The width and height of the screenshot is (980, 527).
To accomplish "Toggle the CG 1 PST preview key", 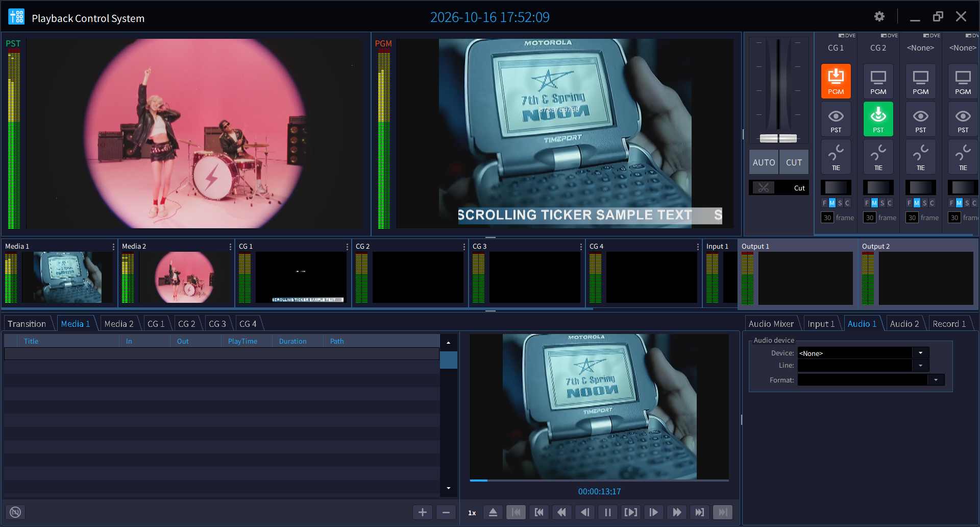I will tap(836, 119).
